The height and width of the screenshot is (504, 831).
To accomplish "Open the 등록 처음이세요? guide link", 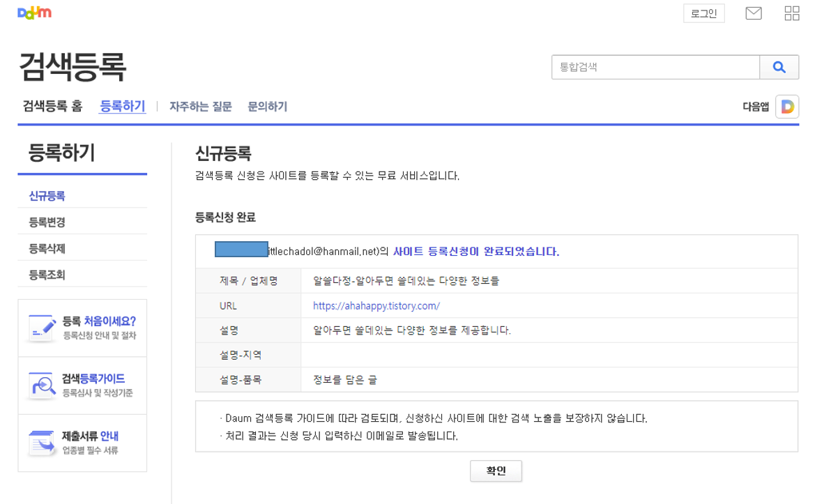I will tap(99, 321).
